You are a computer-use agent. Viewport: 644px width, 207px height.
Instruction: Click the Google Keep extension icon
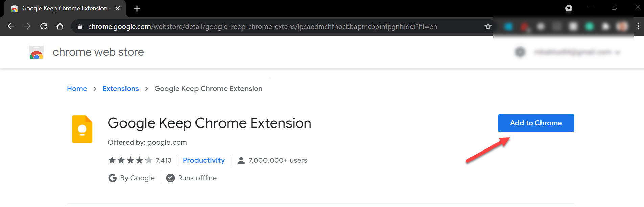[82, 129]
